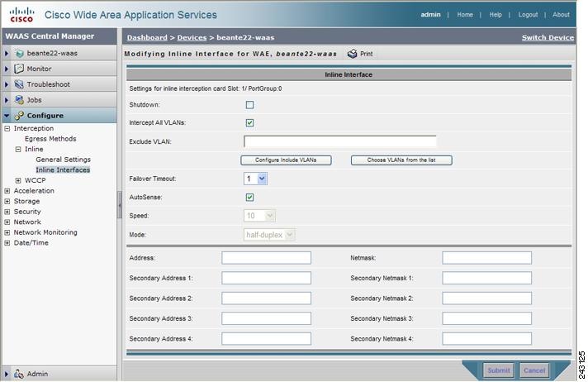
Task: Click the Configure icon in sidebar
Action: (19, 116)
